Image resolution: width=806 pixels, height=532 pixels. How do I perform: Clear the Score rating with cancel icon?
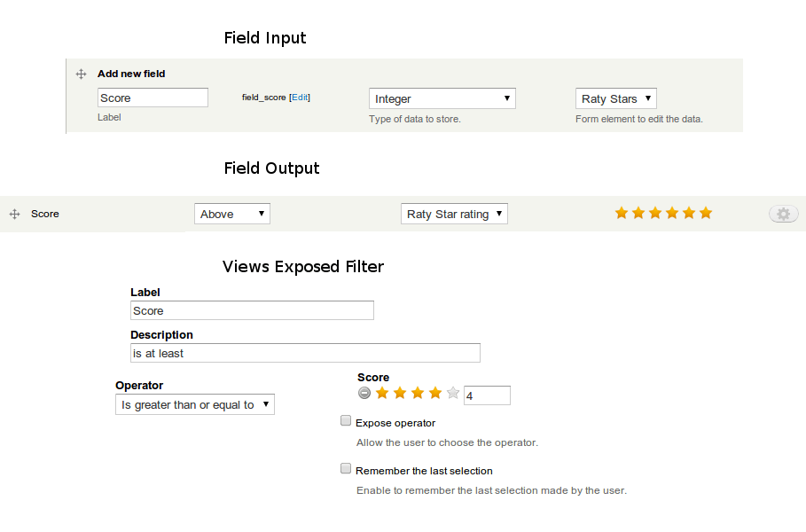coord(364,393)
